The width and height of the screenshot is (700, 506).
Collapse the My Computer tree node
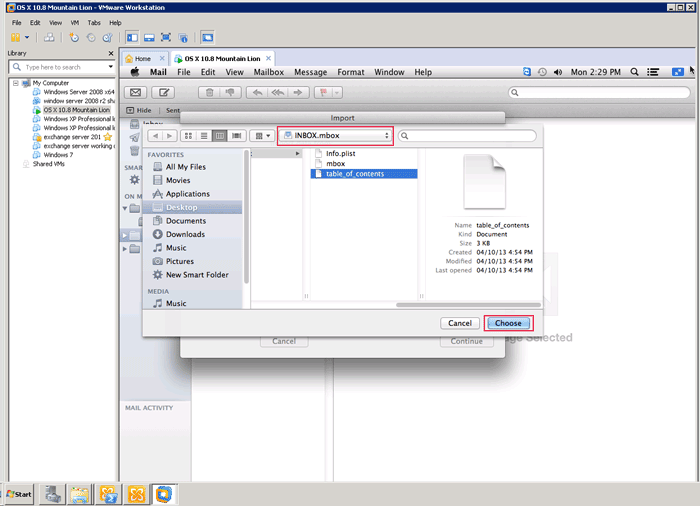coord(16,83)
